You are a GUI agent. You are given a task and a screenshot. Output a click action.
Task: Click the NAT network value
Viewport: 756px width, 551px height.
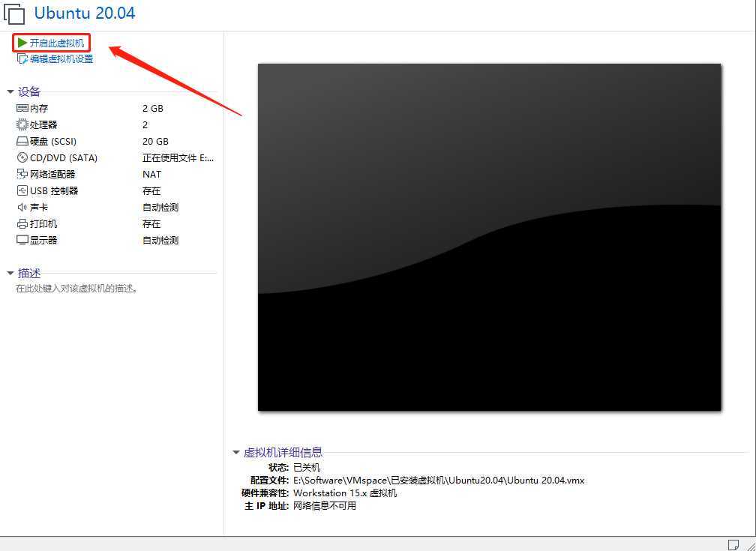coord(151,174)
